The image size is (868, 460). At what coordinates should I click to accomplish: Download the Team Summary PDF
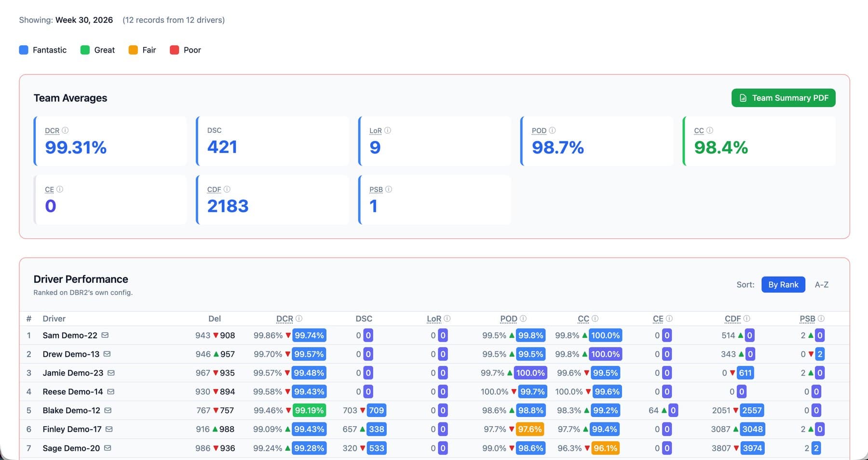[784, 98]
